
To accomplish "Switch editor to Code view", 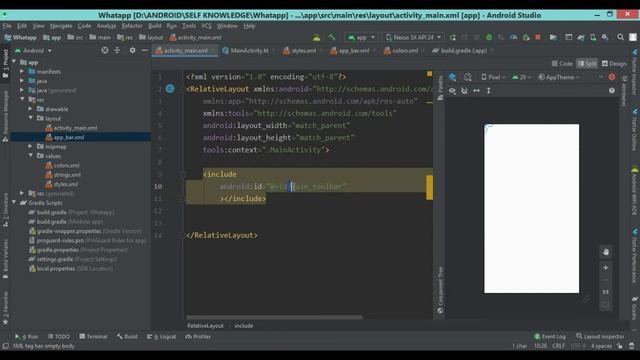I will [x=562, y=64].
